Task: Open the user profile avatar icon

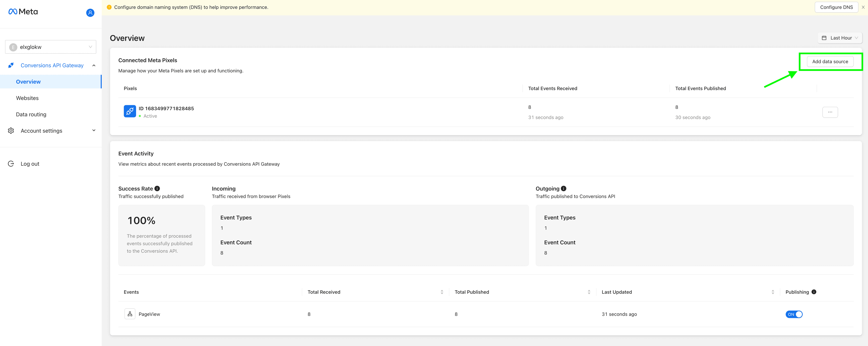Action: pos(90,13)
